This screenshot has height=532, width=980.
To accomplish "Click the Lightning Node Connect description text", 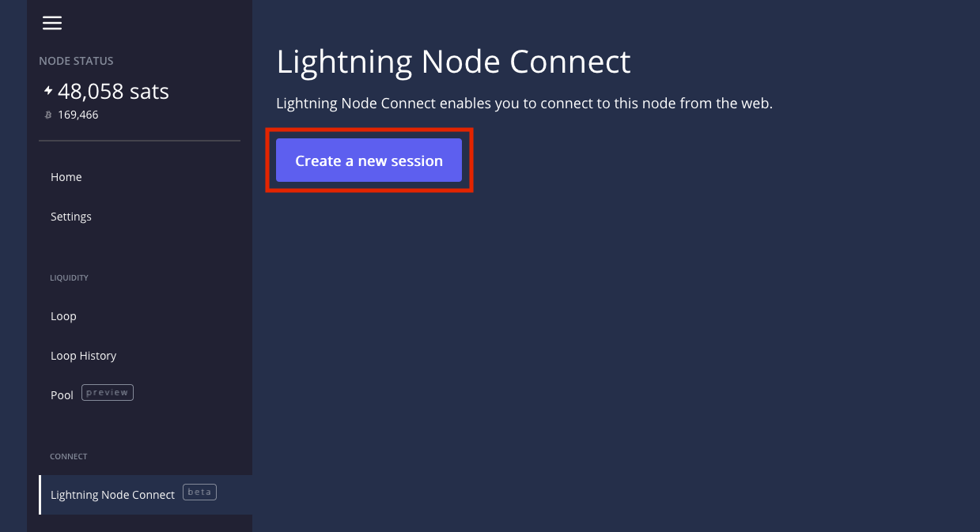I will [x=524, y=104].
